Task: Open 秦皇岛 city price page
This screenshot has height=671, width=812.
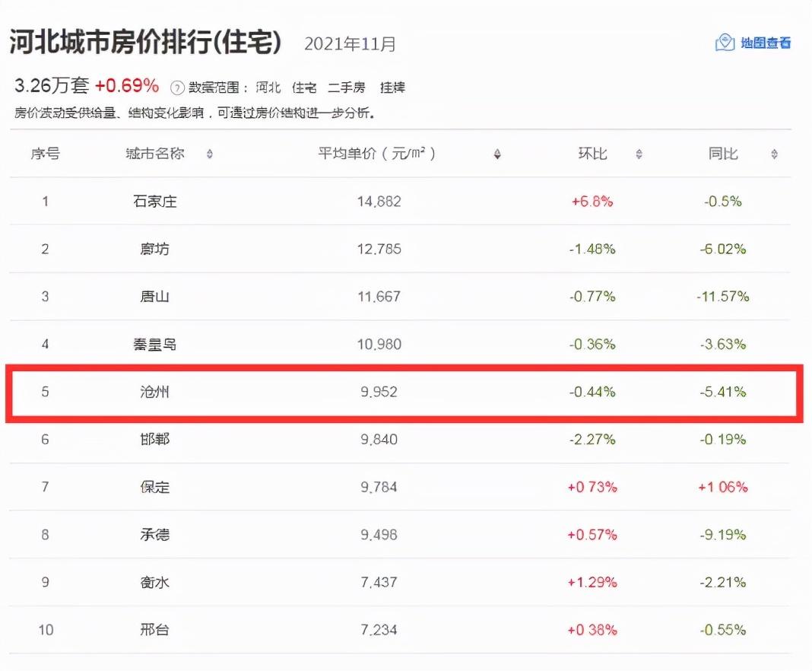Action: [x=155, y=344]
